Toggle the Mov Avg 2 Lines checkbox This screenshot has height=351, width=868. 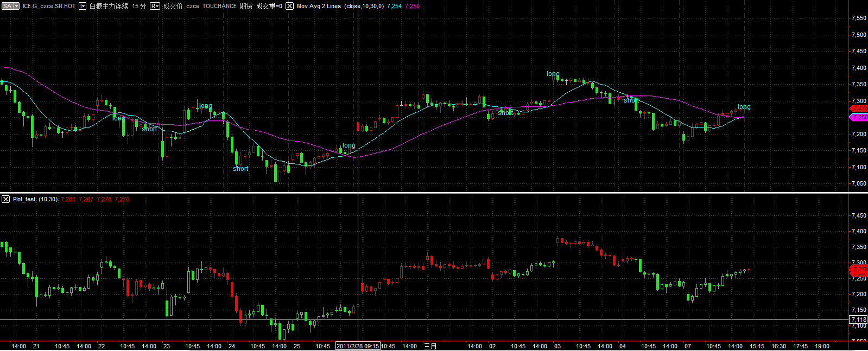tap(289, 6)
